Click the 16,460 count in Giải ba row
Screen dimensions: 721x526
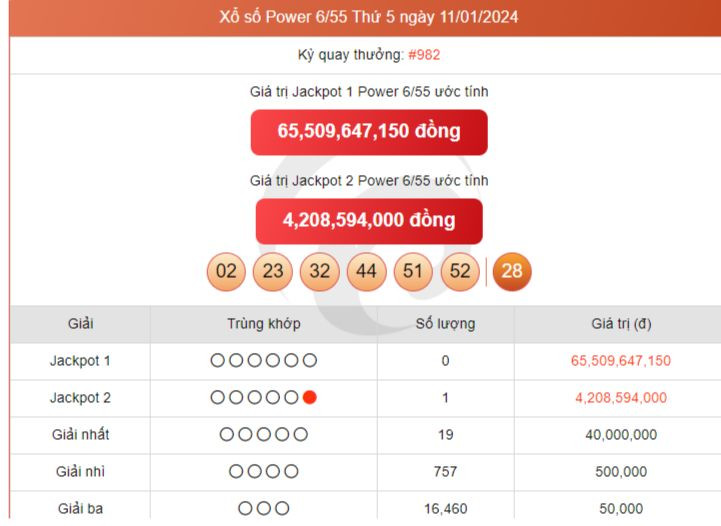[445, 509]
